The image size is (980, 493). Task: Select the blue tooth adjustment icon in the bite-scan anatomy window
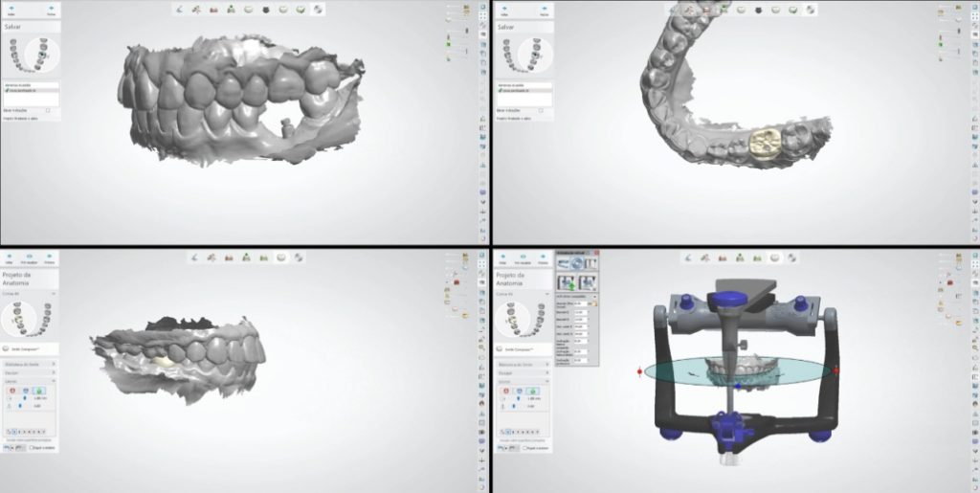[26, 391]
